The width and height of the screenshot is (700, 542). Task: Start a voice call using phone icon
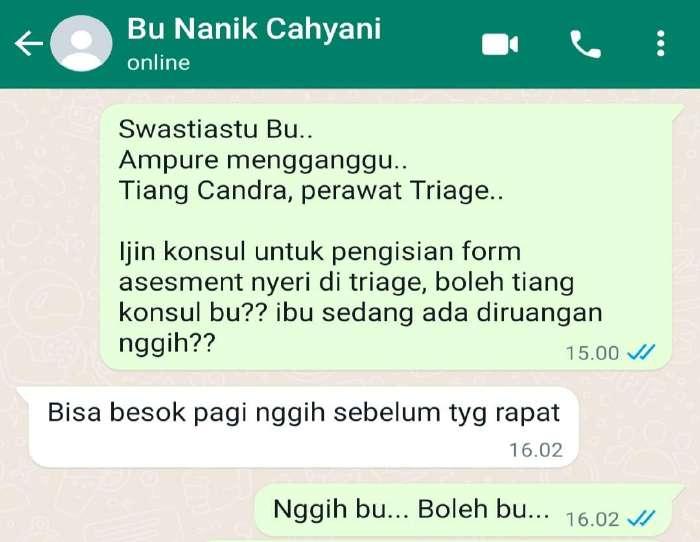[x=585, y=44]
